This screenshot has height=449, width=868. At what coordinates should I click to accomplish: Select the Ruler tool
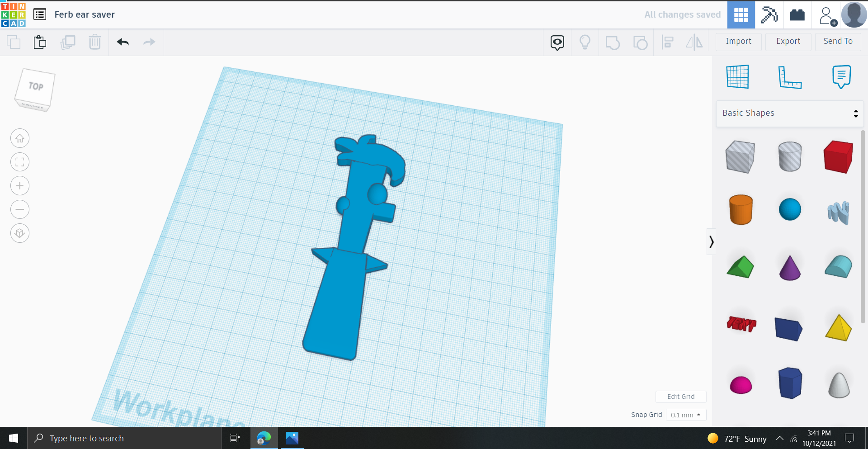790,77
